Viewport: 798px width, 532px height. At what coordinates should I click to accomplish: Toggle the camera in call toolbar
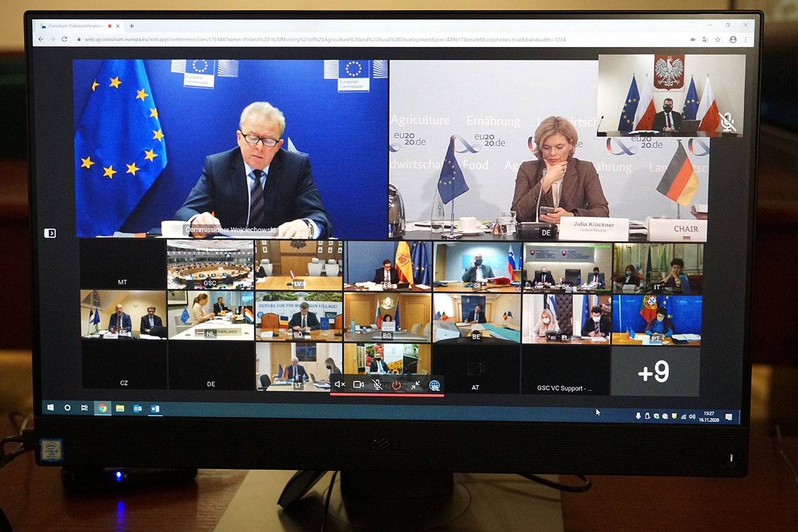pos(358,384)
